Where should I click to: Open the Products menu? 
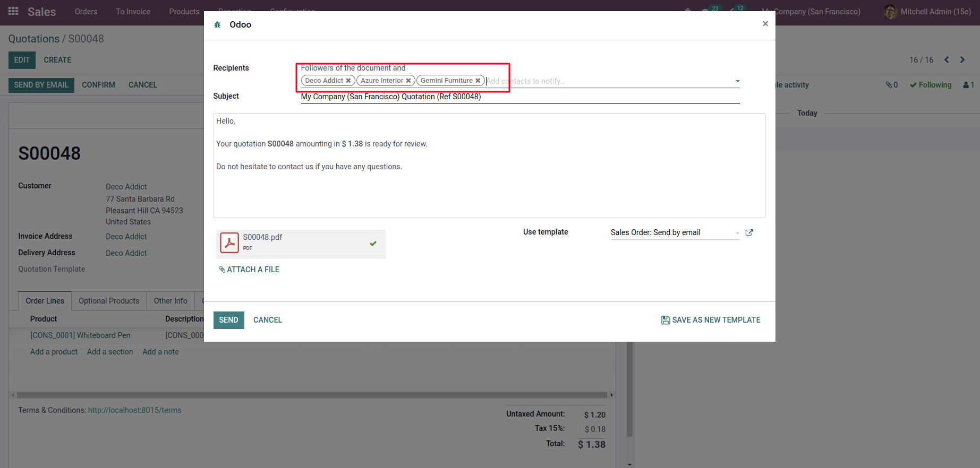pos(184,12)
